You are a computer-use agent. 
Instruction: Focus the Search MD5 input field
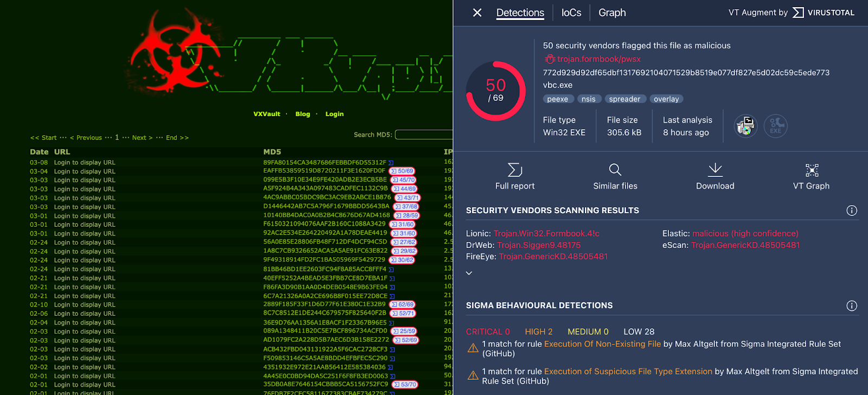[424, 135]
